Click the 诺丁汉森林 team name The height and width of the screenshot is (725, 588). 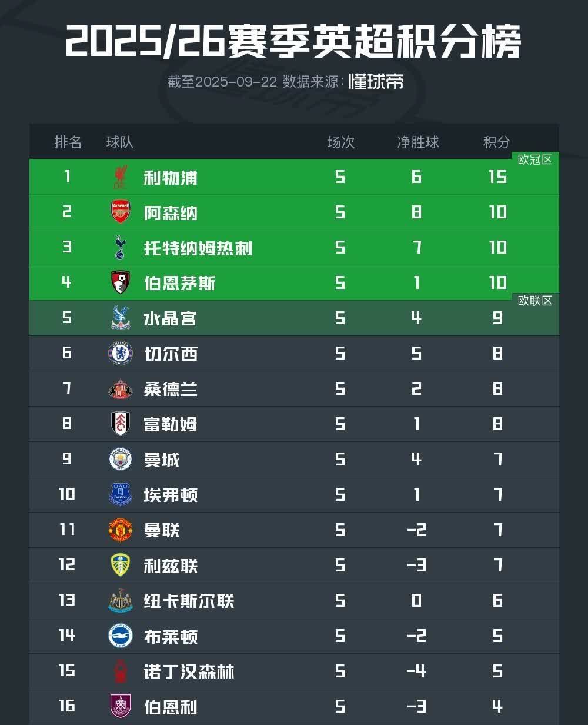tap(189, 671)
